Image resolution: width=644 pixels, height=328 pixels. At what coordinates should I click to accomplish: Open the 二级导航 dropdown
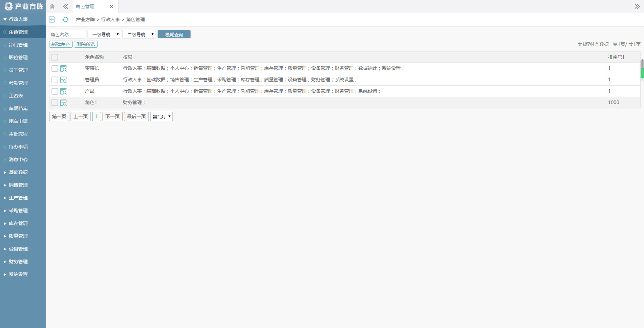(139, 35)
